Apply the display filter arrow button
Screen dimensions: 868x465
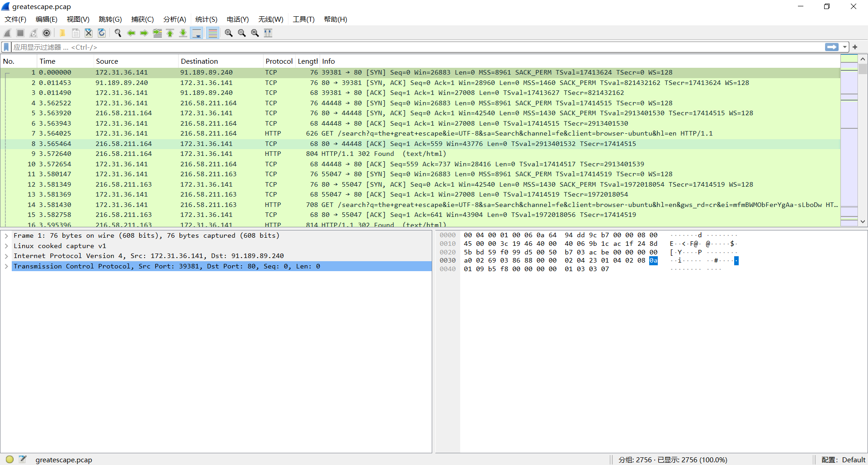coord(832,47)
